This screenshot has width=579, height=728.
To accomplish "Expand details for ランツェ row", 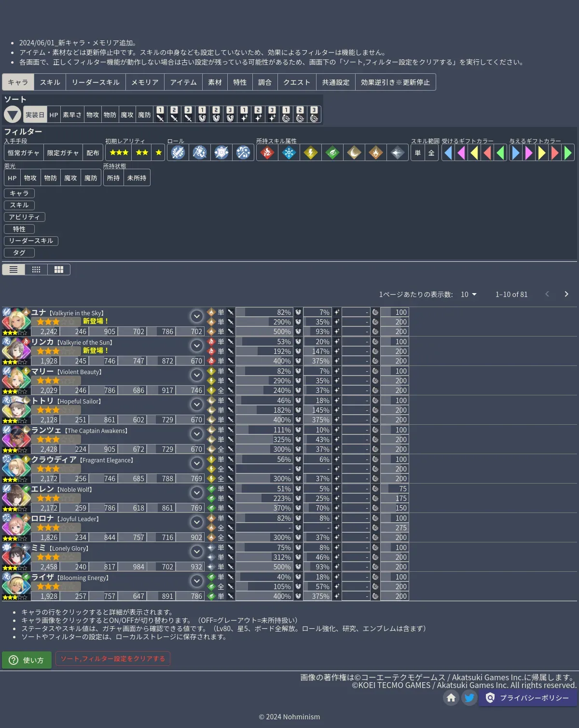I will pyautogui.click(x=197, y=434).
